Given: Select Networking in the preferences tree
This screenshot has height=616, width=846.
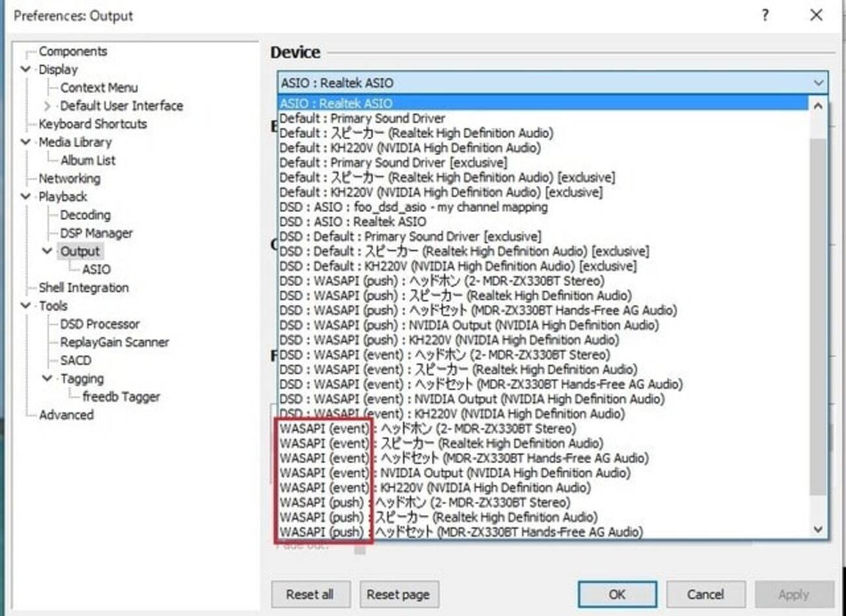Looking at the screenshot, I should point(69,179).
